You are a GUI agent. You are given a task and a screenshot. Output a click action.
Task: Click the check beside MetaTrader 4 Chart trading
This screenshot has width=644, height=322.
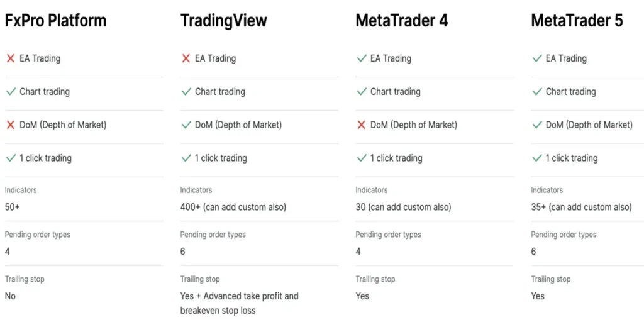tap(362, 92)
